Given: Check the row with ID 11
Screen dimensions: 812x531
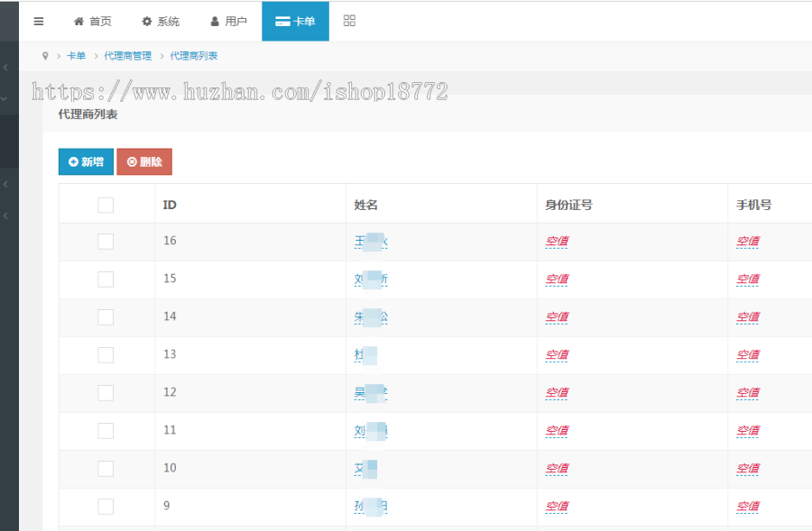Looking at the screenshot, I should tap(106, 431).
